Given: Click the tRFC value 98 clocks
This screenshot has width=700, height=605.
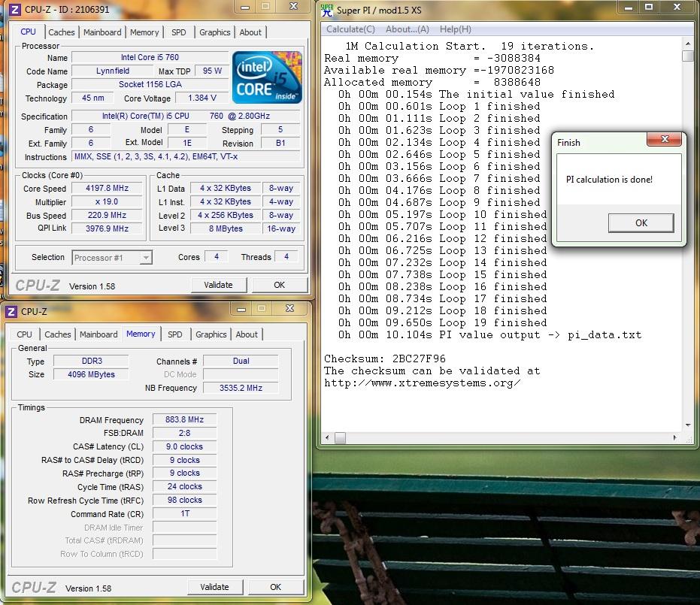Looking at the screenshot, I should (x=184, y=500).
